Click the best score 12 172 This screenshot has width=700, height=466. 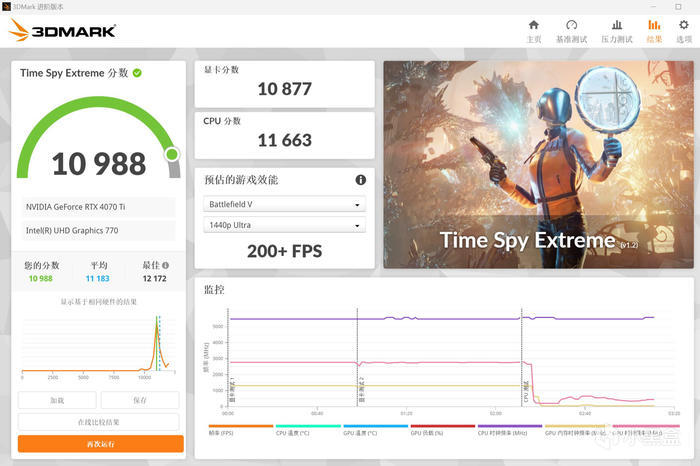point(154,278)
